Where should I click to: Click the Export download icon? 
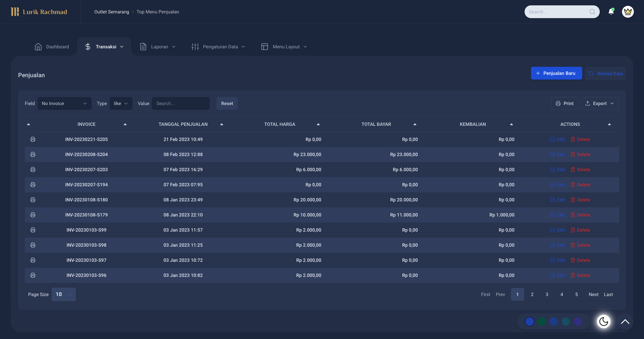[x=588, y=103]
